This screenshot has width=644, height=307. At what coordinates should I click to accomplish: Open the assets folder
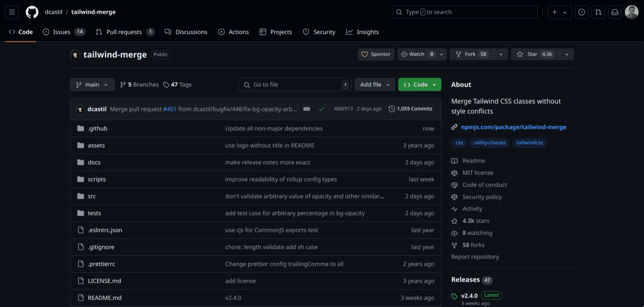coord(96,145)
